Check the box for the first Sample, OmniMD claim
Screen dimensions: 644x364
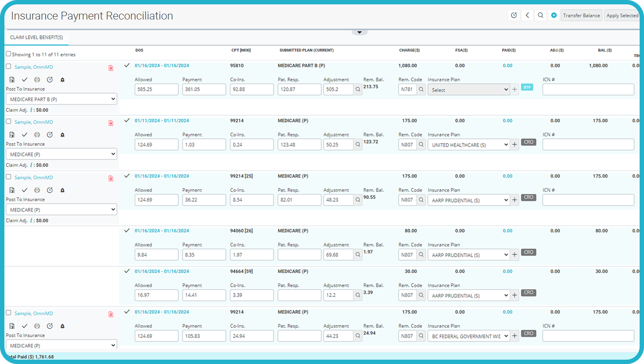(8, 66)
